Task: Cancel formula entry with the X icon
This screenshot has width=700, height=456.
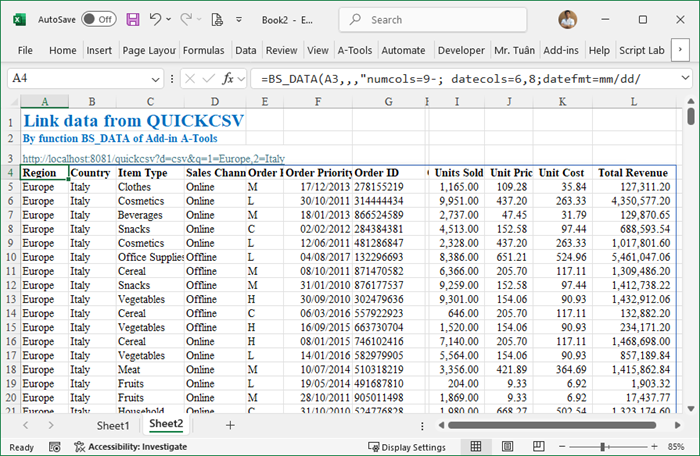Action: pos(190,79)
